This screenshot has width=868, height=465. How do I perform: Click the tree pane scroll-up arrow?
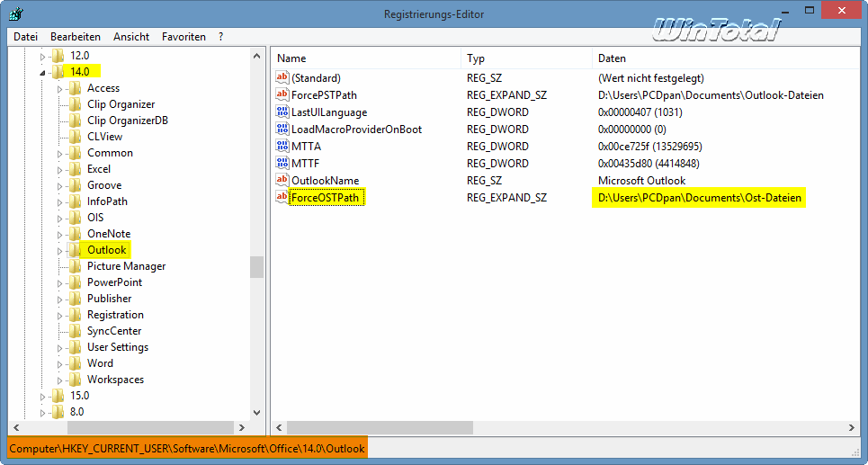tap(256, 56)
